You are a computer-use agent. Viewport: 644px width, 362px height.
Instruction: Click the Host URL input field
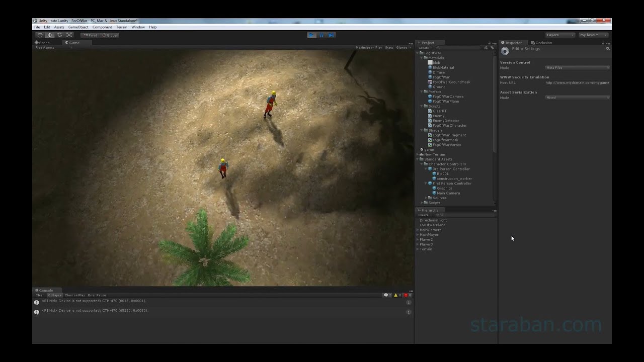coord(577,82)
